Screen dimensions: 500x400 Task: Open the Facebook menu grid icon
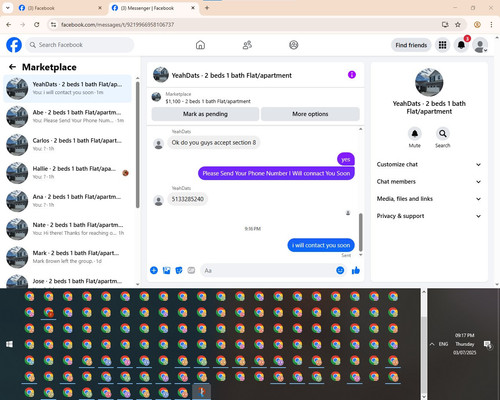[442, 45]
